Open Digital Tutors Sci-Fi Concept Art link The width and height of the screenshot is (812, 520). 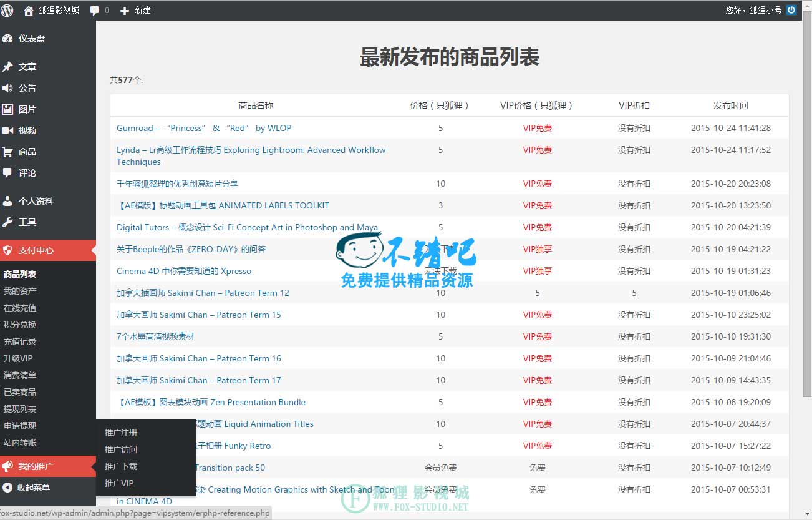247,227
